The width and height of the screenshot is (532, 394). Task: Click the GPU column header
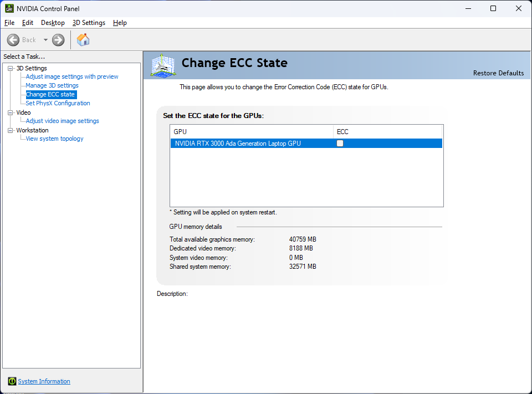pos(252,132)
